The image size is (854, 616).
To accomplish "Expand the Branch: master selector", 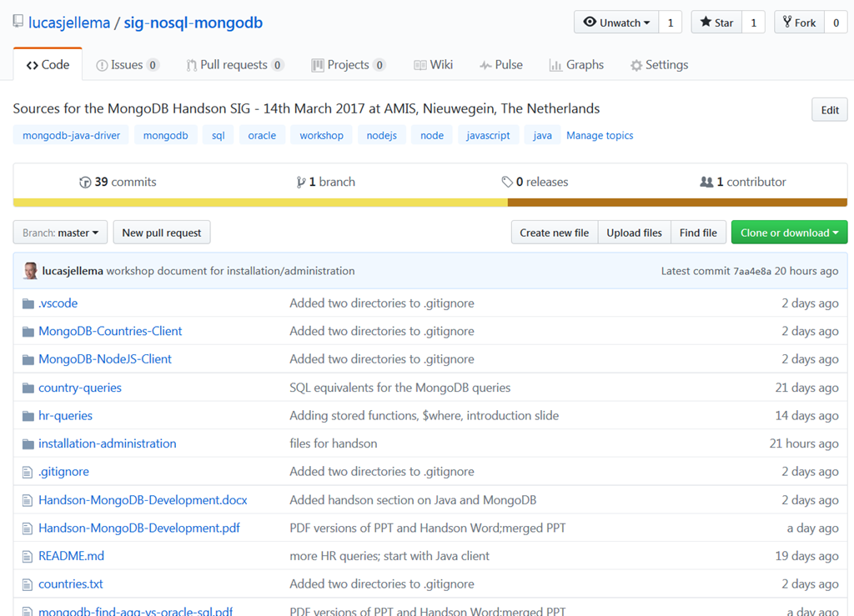I will pos(60,233).
